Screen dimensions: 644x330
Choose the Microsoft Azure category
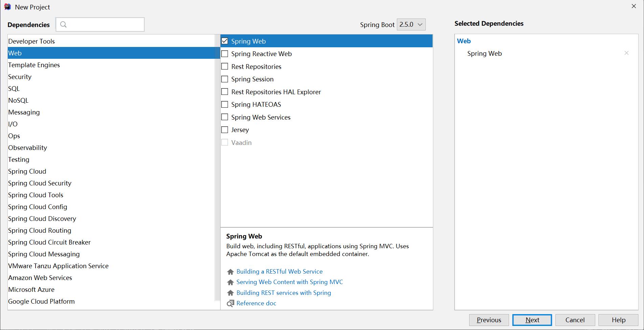[111, 289]
